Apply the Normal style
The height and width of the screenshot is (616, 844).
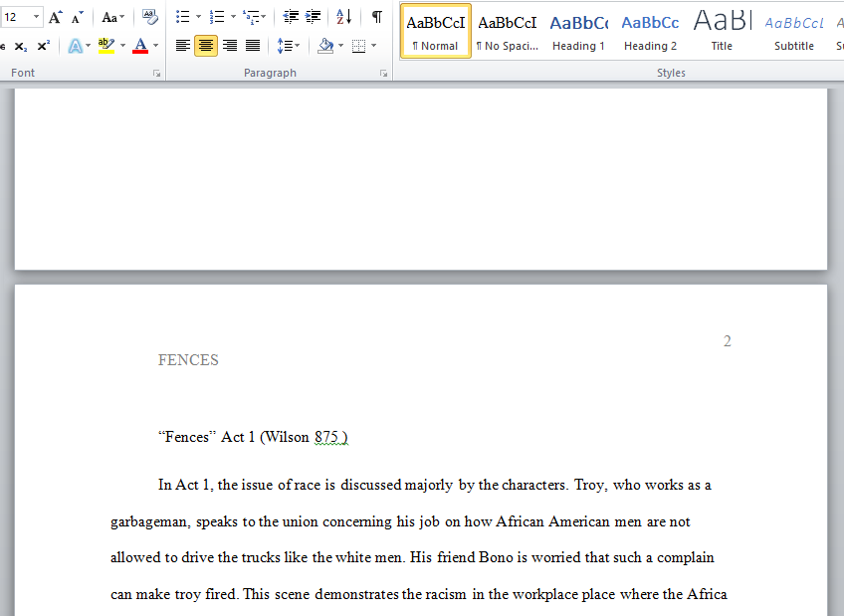(436, 31)
